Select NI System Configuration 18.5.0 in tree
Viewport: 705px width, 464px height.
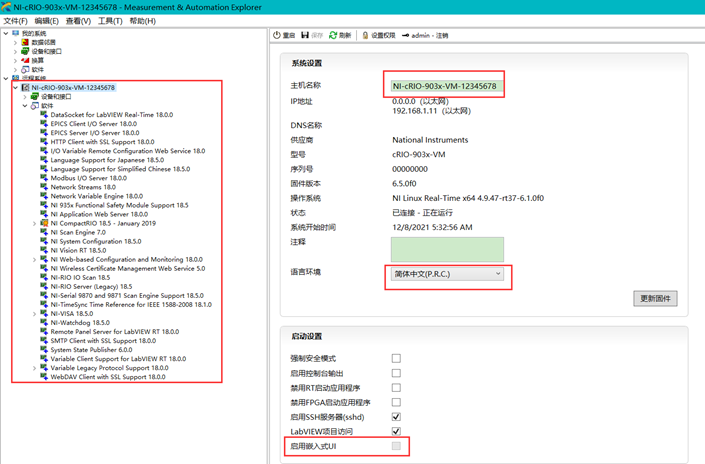(x=96, y=241)
